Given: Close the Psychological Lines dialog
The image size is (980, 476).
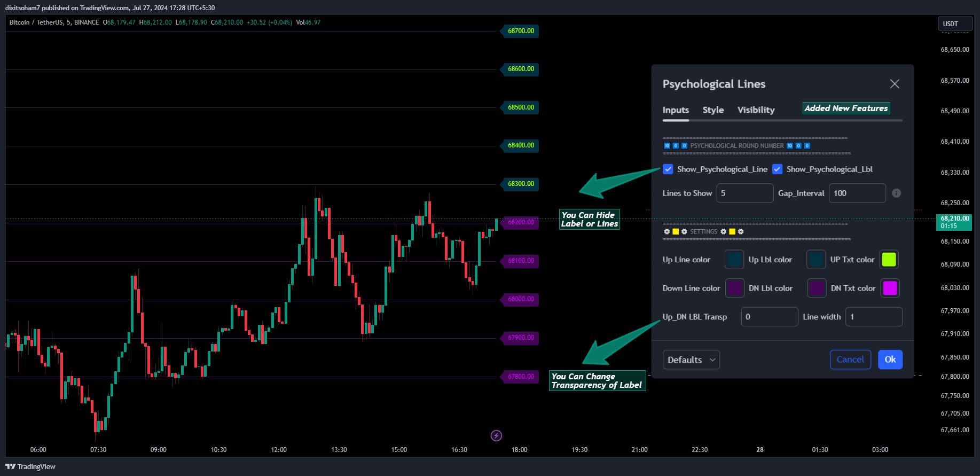Looking at the screenshot, I should 895,84.
